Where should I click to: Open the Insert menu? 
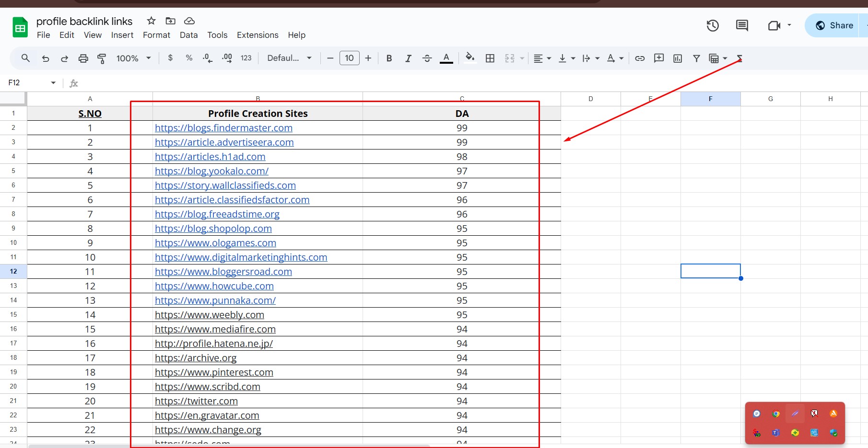pyautogui.click(x=122, y=35)
